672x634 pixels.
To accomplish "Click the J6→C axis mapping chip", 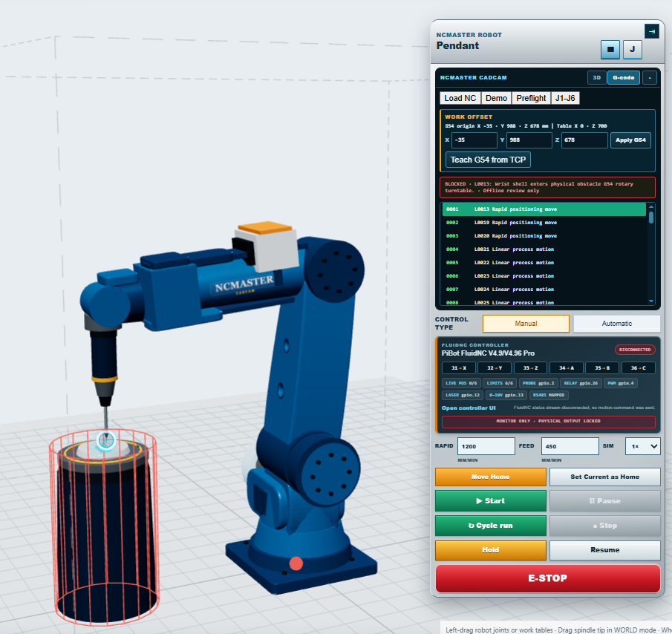I will click(x=638, y=368).
